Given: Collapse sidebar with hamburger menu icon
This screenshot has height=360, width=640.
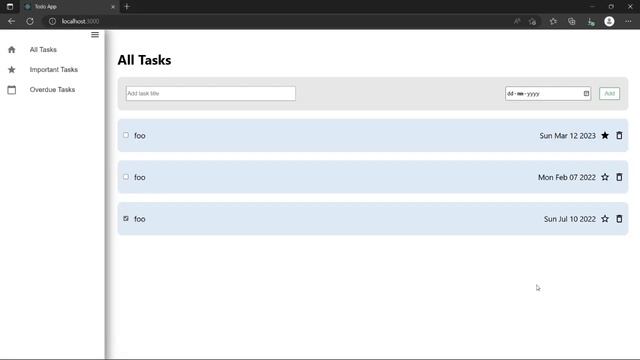Looking at the screenshot, I should click(95, 35).
